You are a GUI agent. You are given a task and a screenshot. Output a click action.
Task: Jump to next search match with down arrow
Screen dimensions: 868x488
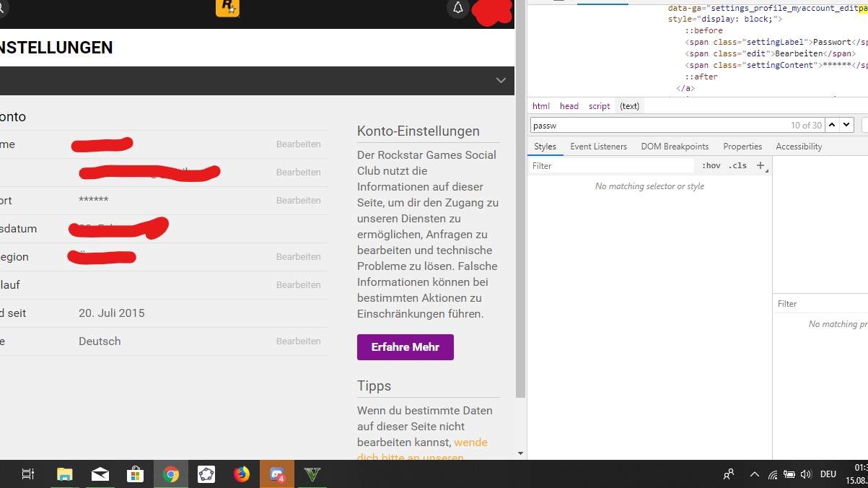[846, 125]
